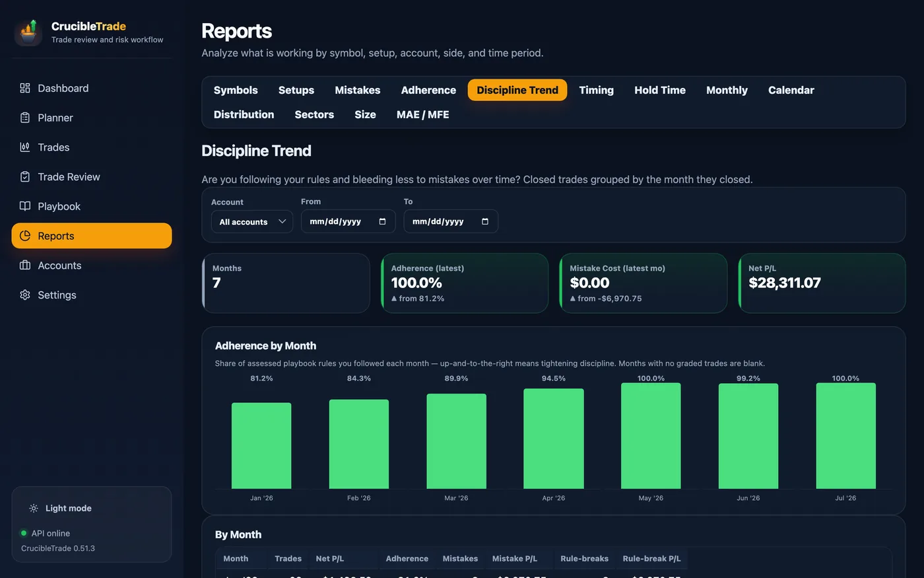This screenshot has height=578, width=924.
Task: Open the MAE / MFE tab
Action: coord(422,114)
